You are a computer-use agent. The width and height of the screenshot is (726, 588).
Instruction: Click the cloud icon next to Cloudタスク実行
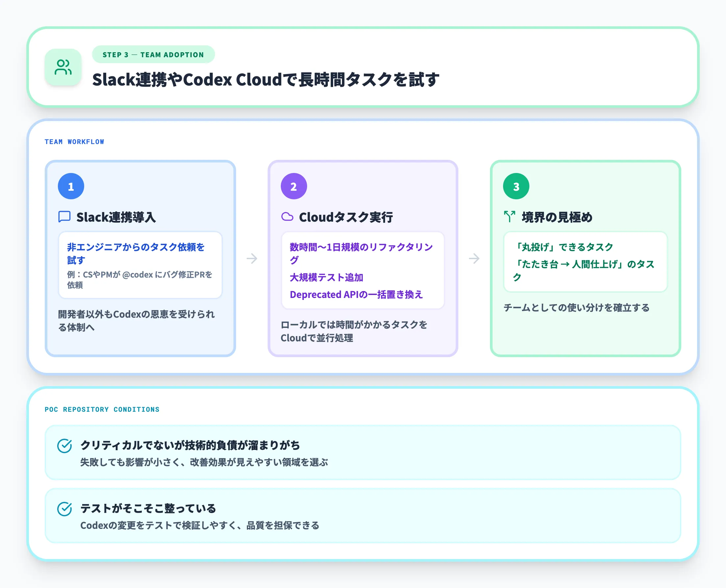(x=288, y=217)
